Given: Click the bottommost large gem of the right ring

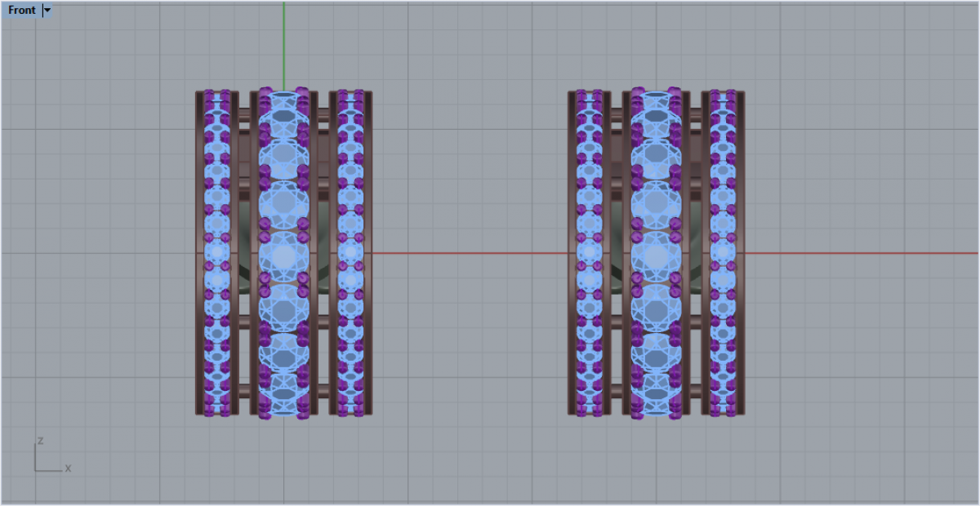Looking at the screenshot, I should 657,395.
